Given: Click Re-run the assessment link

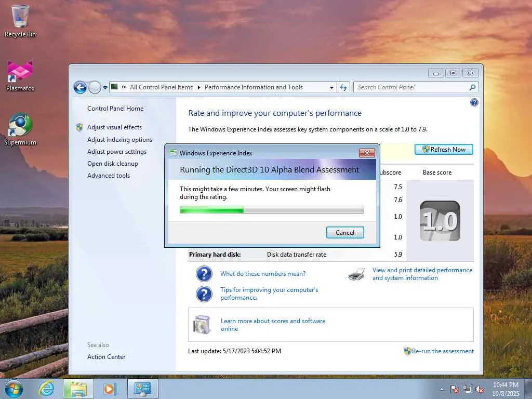Looking at the screenshot, I should (x=443, y=351).
